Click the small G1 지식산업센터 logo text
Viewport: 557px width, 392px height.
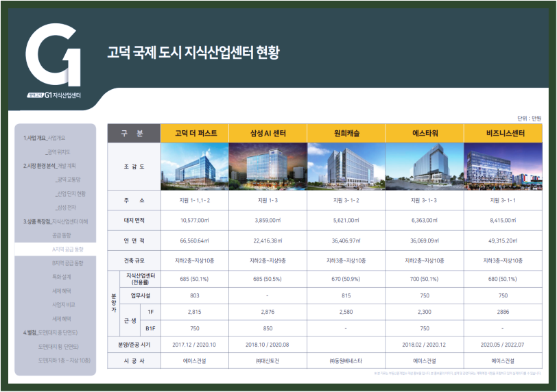click(x=54, y=95)
